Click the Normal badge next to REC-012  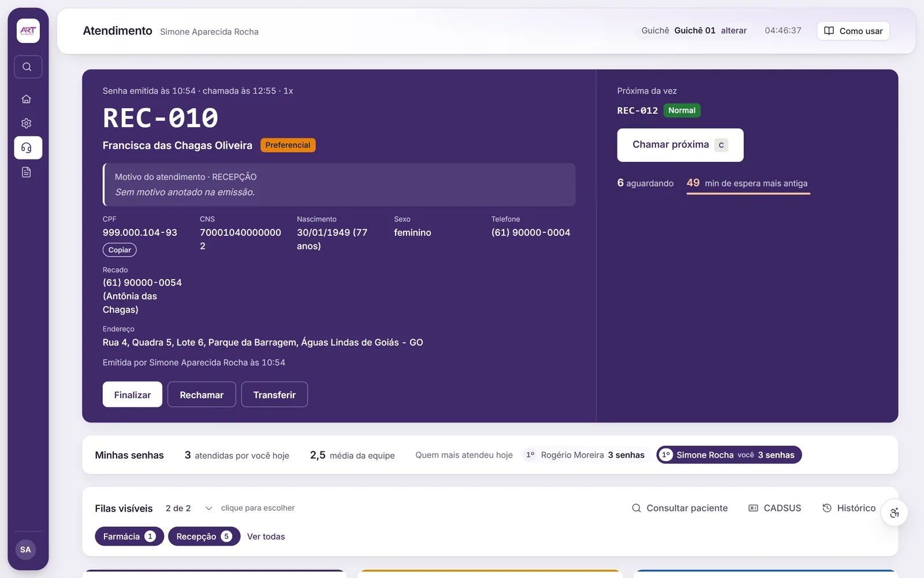tap(681, 110)
